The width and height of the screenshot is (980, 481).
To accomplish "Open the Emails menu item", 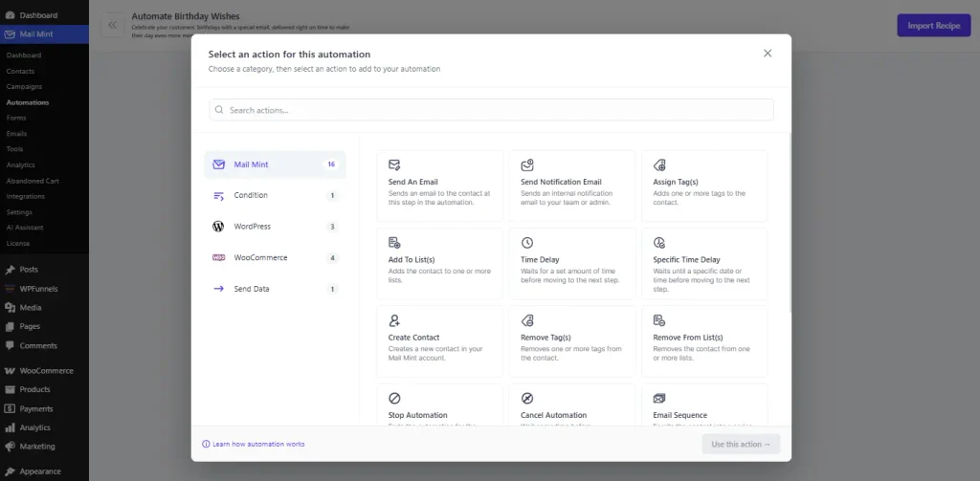I will [x=17, y=134].
